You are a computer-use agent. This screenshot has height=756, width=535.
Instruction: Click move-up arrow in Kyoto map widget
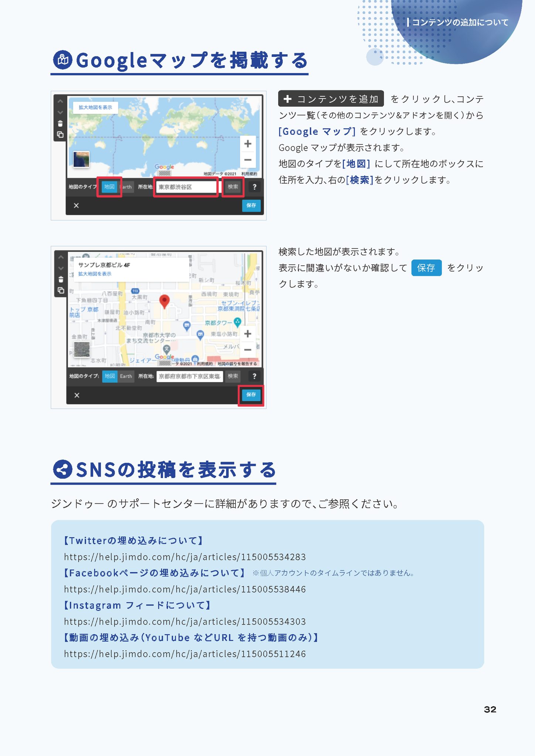[61, 257]
